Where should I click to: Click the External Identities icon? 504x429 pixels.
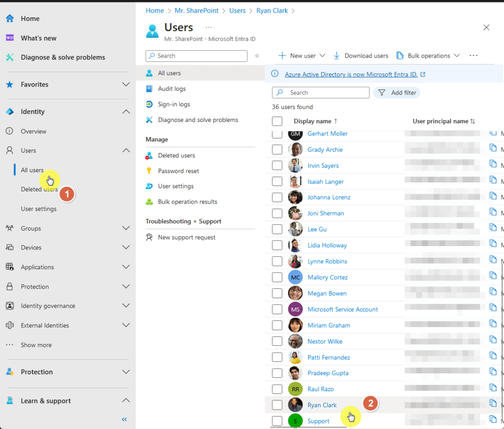click(x=10, y=325)
